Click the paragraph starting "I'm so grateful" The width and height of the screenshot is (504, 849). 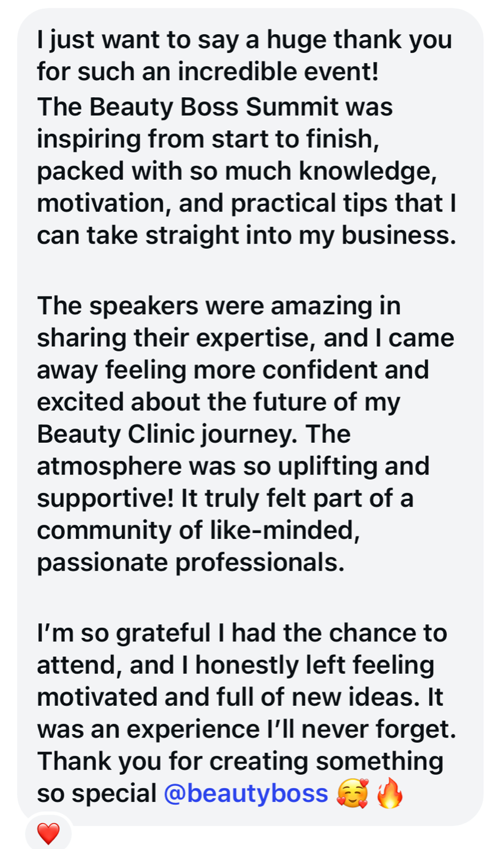(246, 713)
